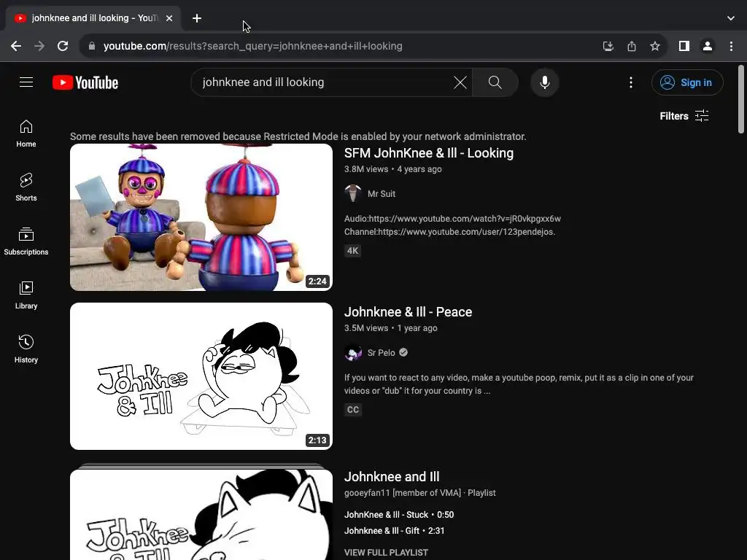Play the SFM JohnKnee & Ill Looking thumbnail
Image resolution: width=747 pixels, height=560 pixels.
tap(201, 217)
